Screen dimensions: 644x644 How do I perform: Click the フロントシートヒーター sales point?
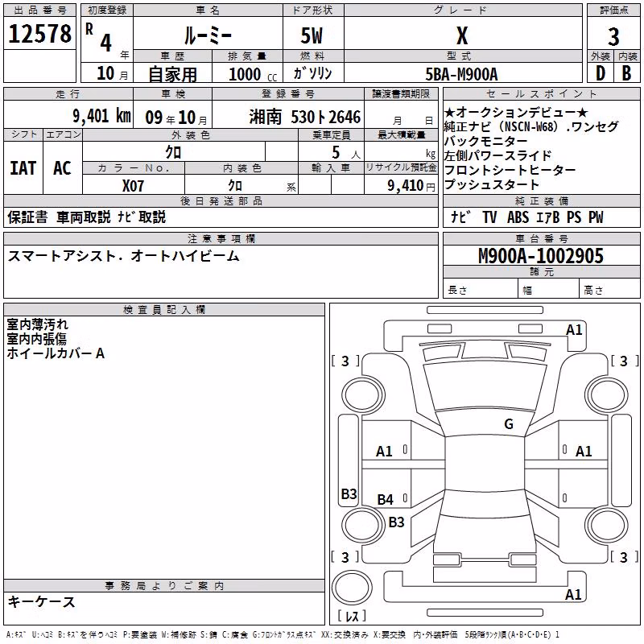tap(510, 170)
